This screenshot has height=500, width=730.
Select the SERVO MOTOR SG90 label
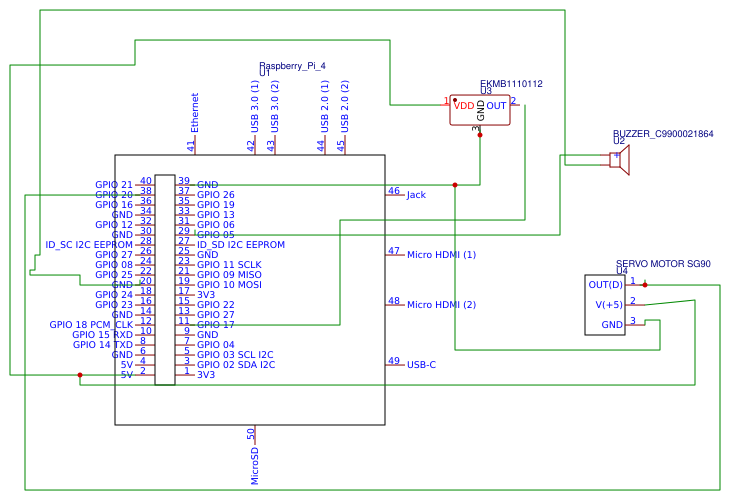[x=663, y=264]
